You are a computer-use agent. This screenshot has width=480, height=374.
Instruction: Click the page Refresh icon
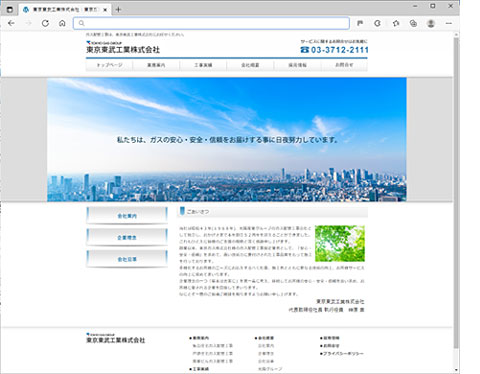[45, 23]
